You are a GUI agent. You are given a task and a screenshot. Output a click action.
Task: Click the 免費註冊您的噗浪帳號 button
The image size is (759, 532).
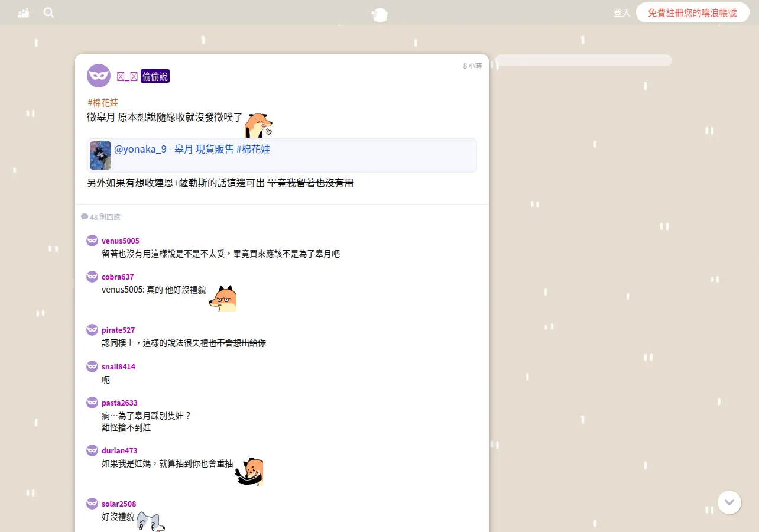click(x=693, y=12)
